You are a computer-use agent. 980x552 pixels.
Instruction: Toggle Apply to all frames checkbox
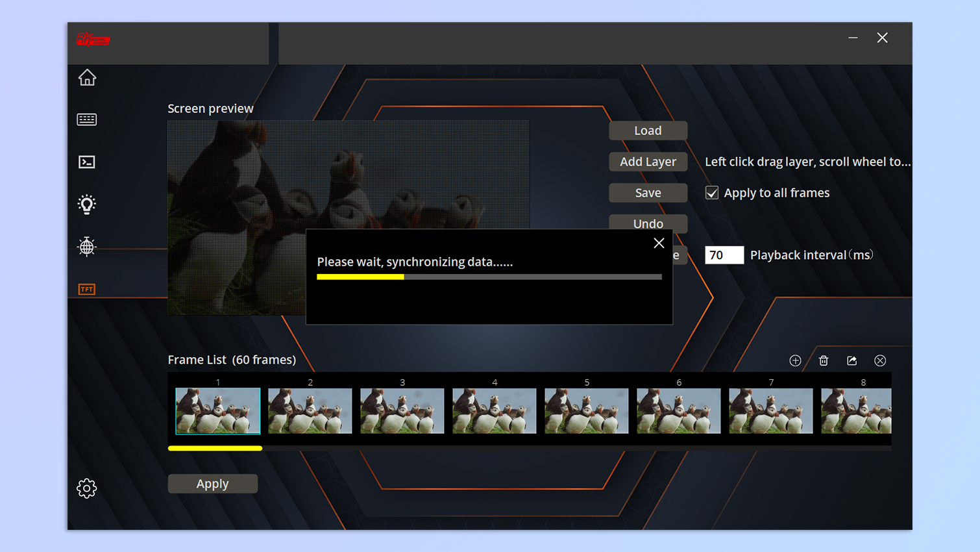coord(712,193)
